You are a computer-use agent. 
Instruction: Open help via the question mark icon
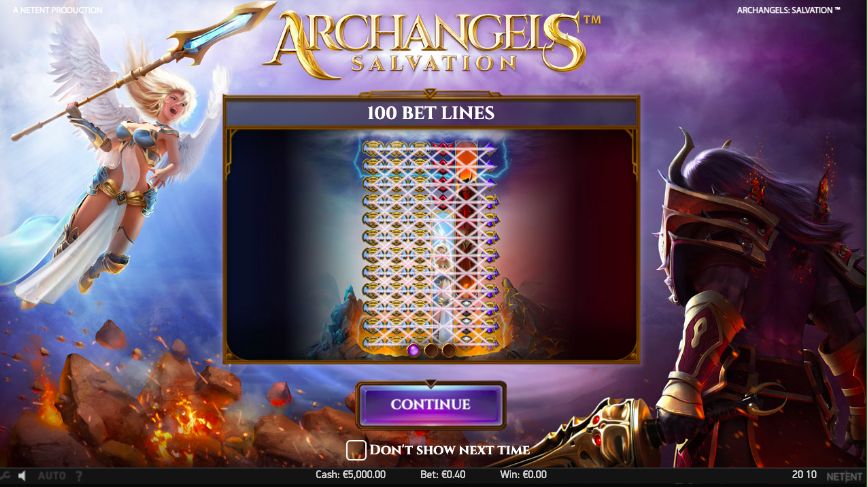79,475
